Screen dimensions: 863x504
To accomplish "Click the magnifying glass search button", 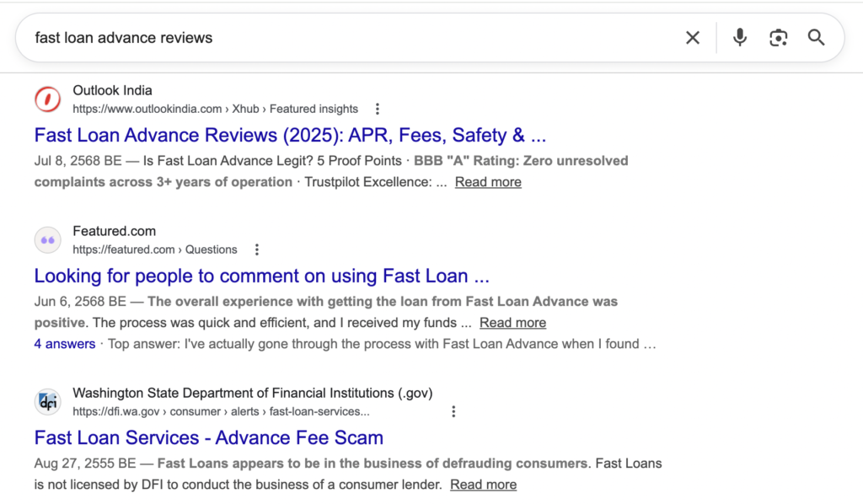I will point(816,38).
